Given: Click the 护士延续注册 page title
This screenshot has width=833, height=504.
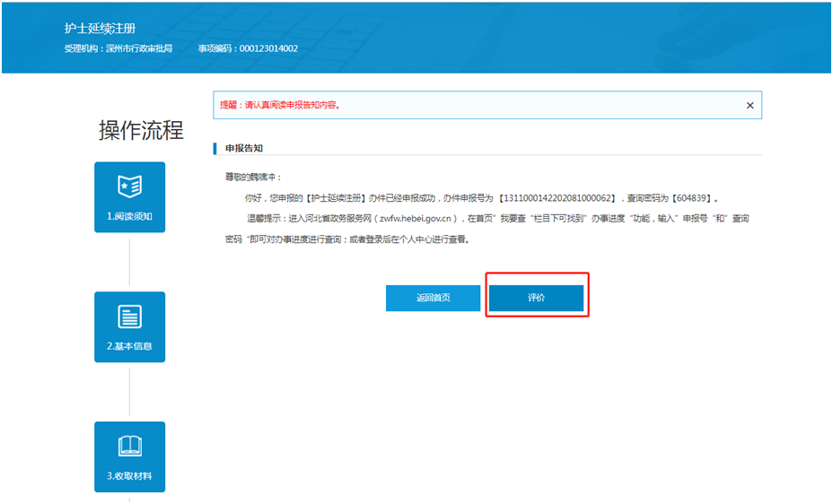Looking at the screenshot, I should point(100,30).
